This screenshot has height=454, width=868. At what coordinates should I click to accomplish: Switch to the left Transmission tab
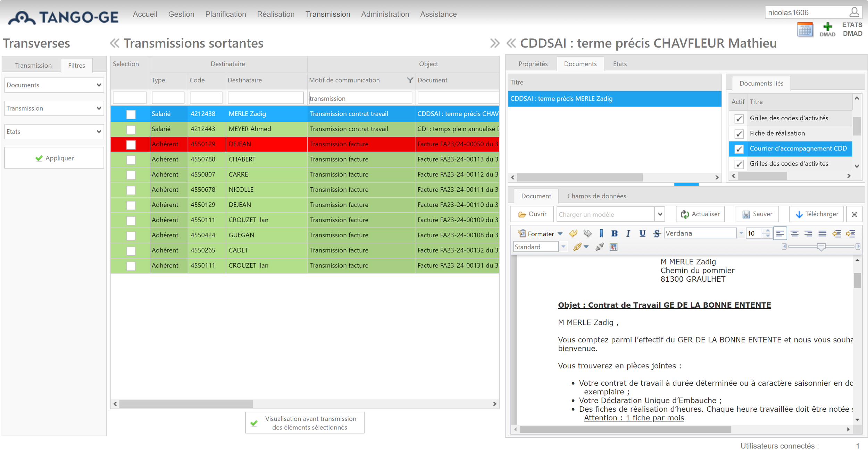tap(33, 65)
